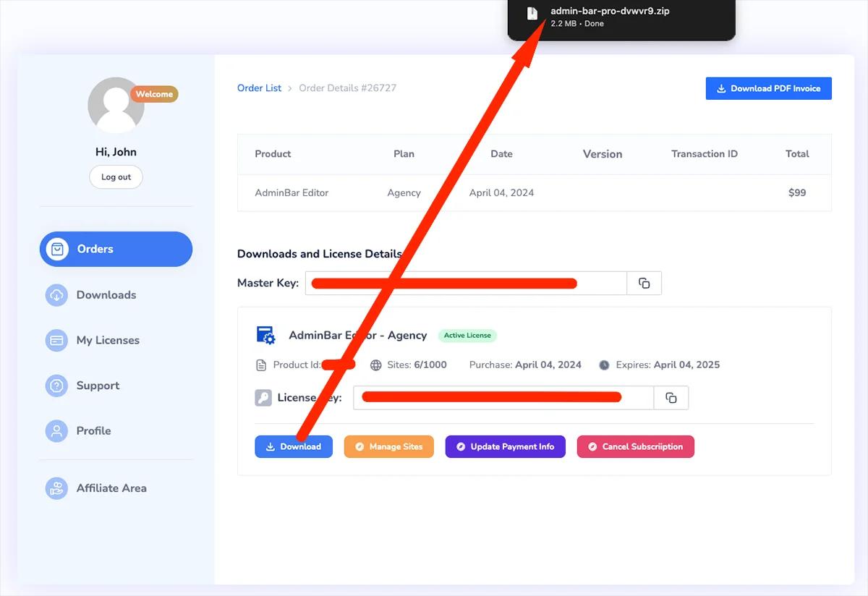868x596 pixels.
Task: Cancel the AdminBar Editor subscription
Action: [x=635, y=446]
